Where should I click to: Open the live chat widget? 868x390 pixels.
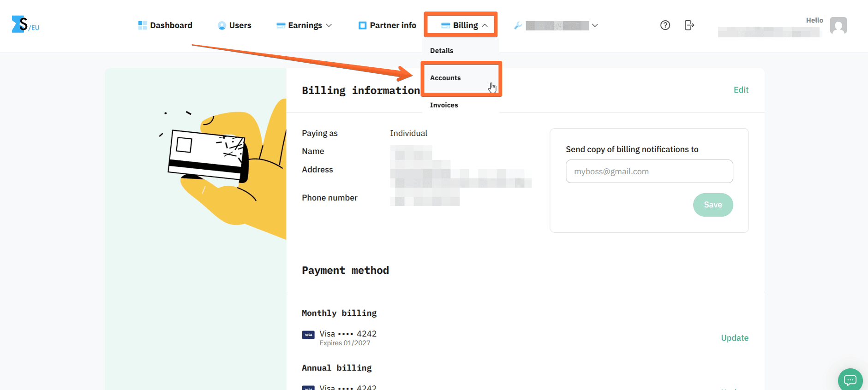pos(850,380)
